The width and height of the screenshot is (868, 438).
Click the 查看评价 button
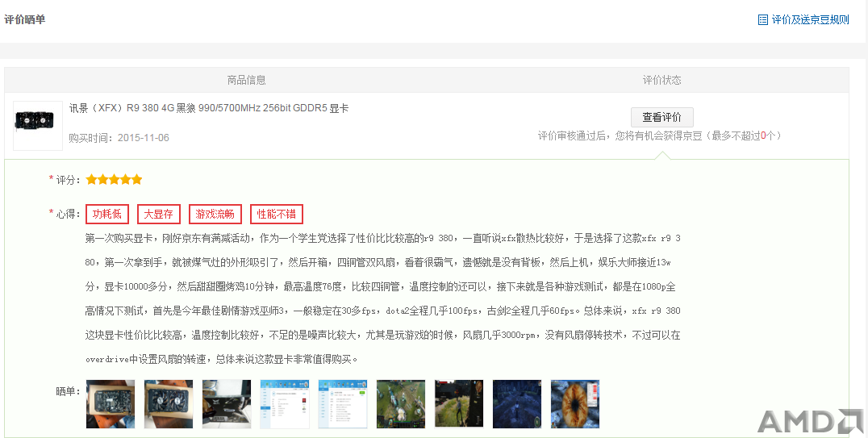(662, 117)
